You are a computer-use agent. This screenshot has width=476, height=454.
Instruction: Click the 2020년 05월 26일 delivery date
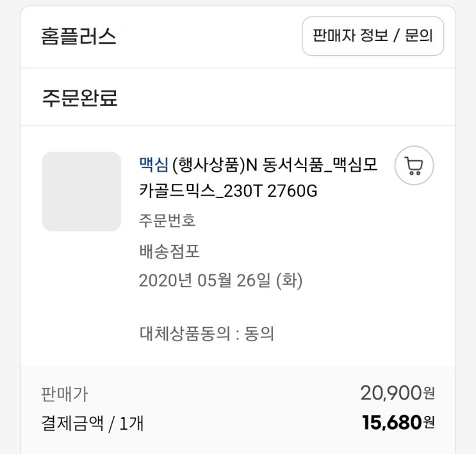pos(205,281)
